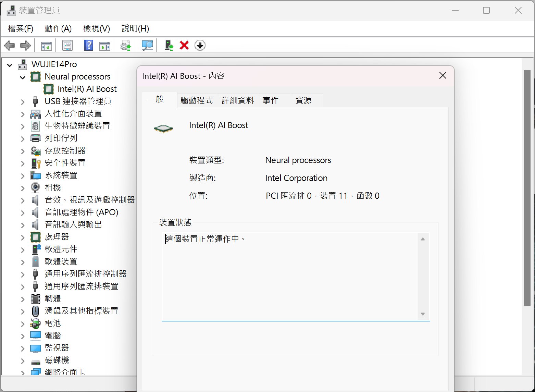Screen dimensions: 535x392
Task: Select the 音訊輸入與輸出 tree row
Action: click(x=73, y=225)
